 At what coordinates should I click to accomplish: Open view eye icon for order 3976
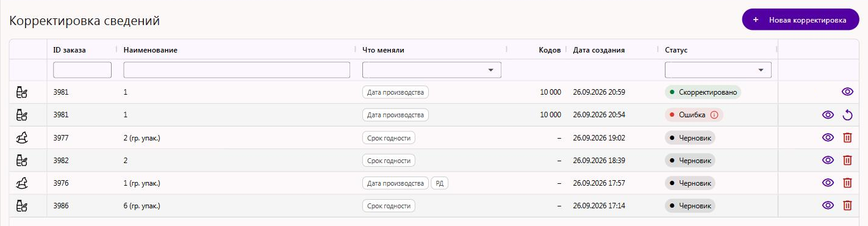[828, 183]
